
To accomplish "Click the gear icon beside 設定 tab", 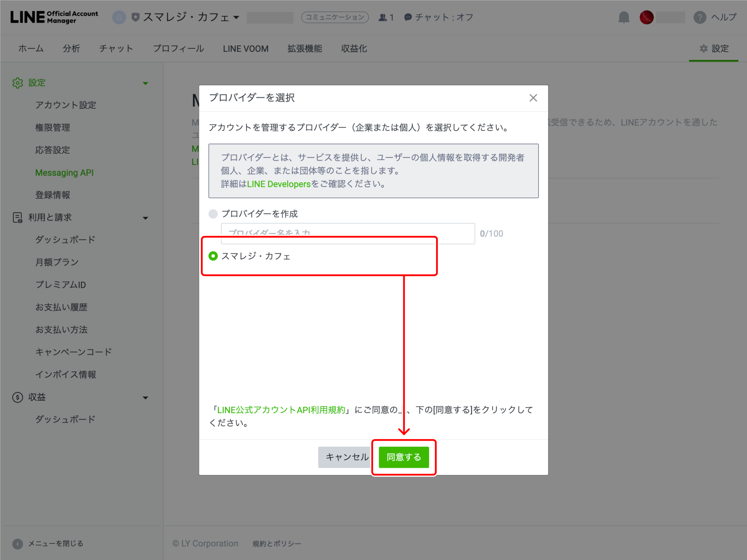I will [704, 49].
